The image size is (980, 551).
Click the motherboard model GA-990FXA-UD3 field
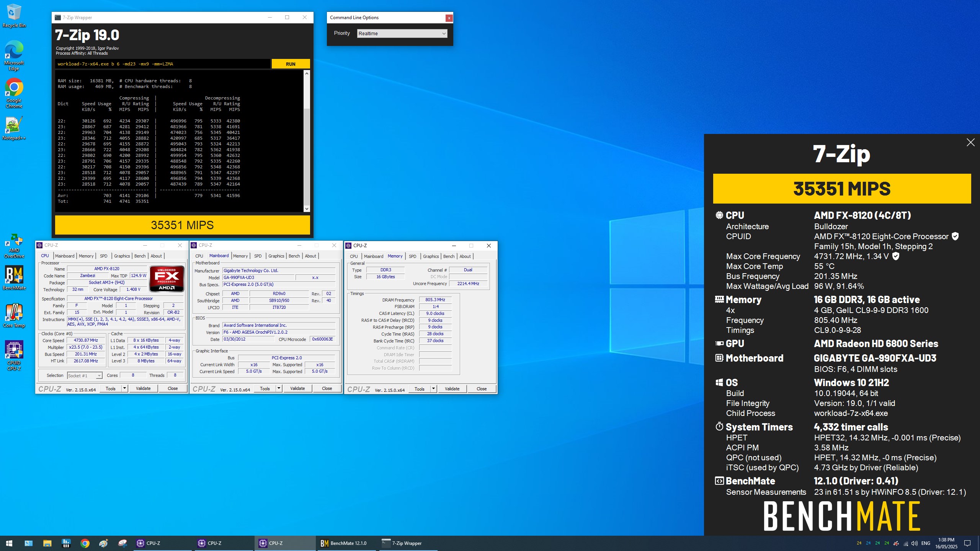259,277
